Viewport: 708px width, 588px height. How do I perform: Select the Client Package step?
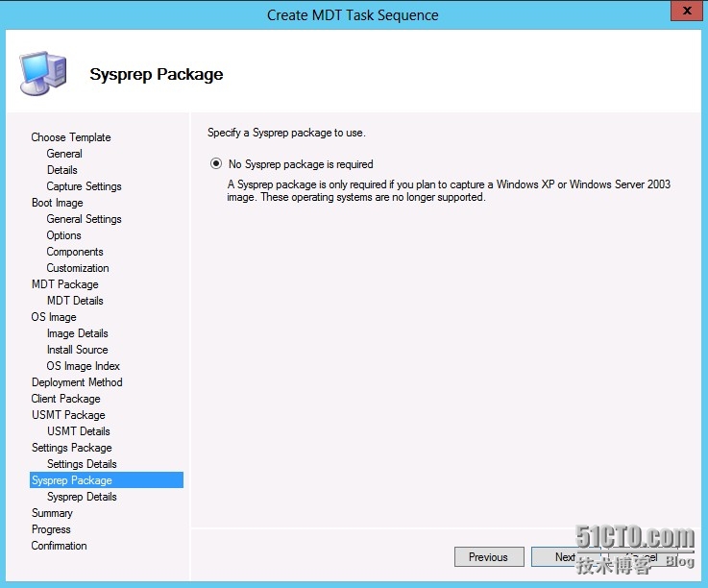click(x=66, y=399)
